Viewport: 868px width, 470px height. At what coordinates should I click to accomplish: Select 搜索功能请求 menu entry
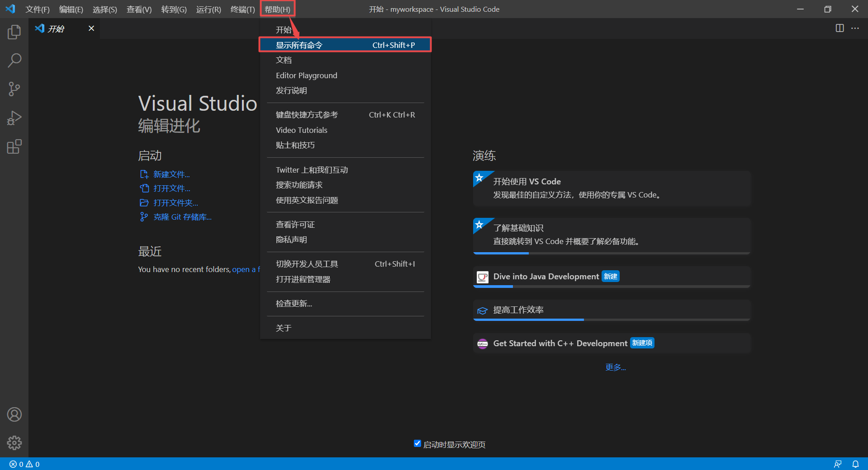345,185
